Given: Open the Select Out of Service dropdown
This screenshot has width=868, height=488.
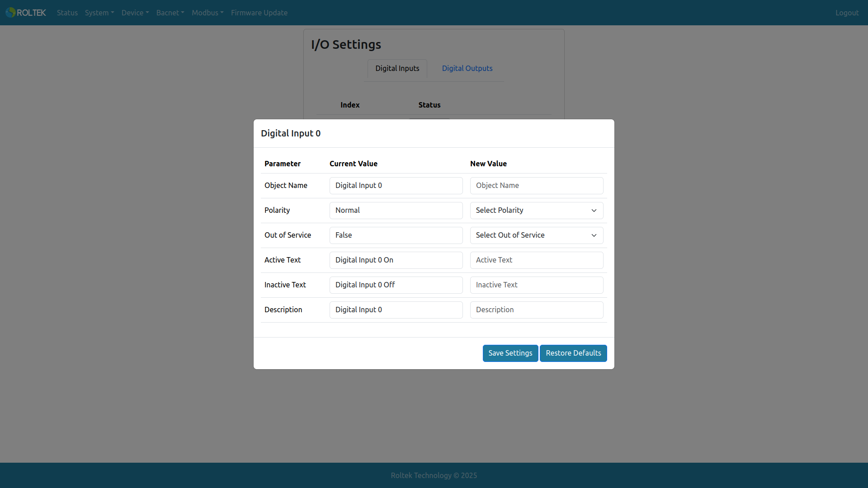Looking at the screenshot, I should click(x=537, y=235).
